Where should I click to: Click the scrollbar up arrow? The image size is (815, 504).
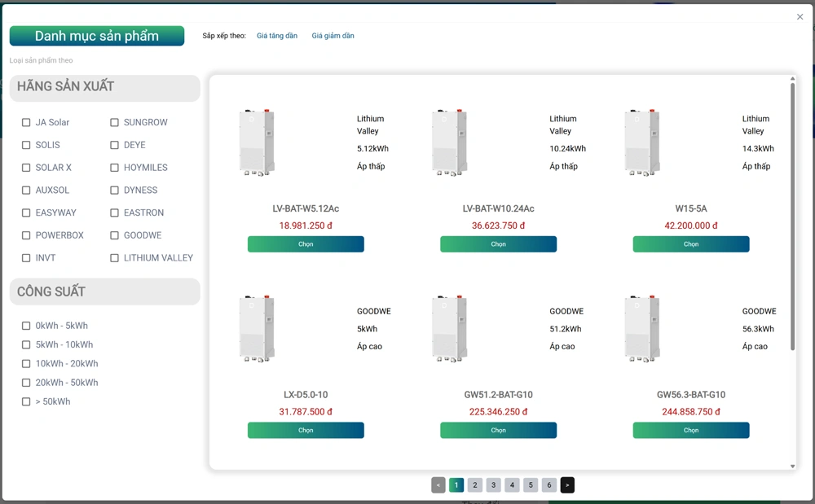pyautogui.click(x=793, y=79)
